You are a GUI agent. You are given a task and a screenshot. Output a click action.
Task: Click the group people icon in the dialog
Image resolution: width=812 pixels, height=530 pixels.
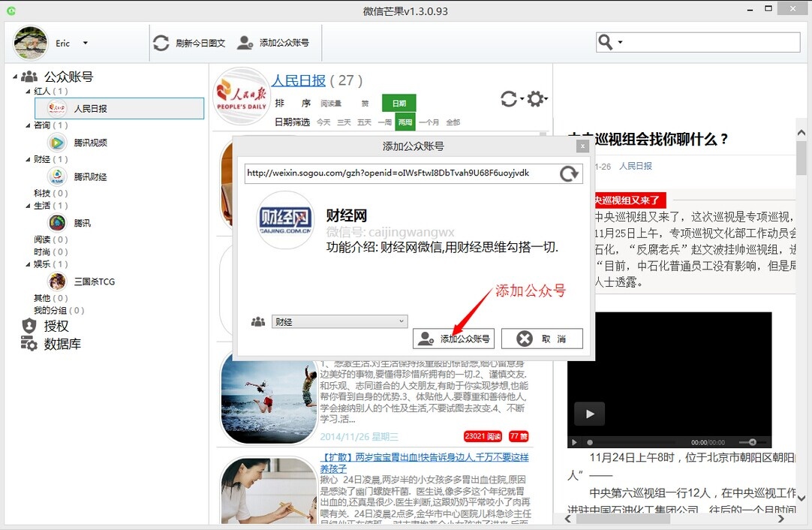tap(258, 322)
